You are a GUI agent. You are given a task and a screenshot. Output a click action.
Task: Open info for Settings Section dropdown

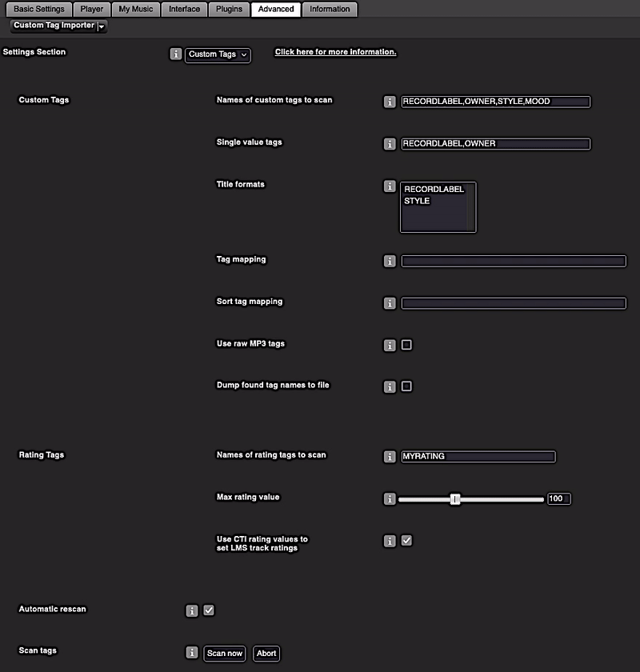(175, 54)
